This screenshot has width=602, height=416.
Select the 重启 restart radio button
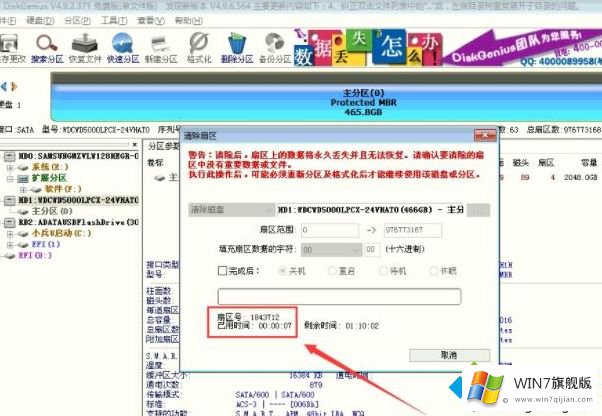332,271
